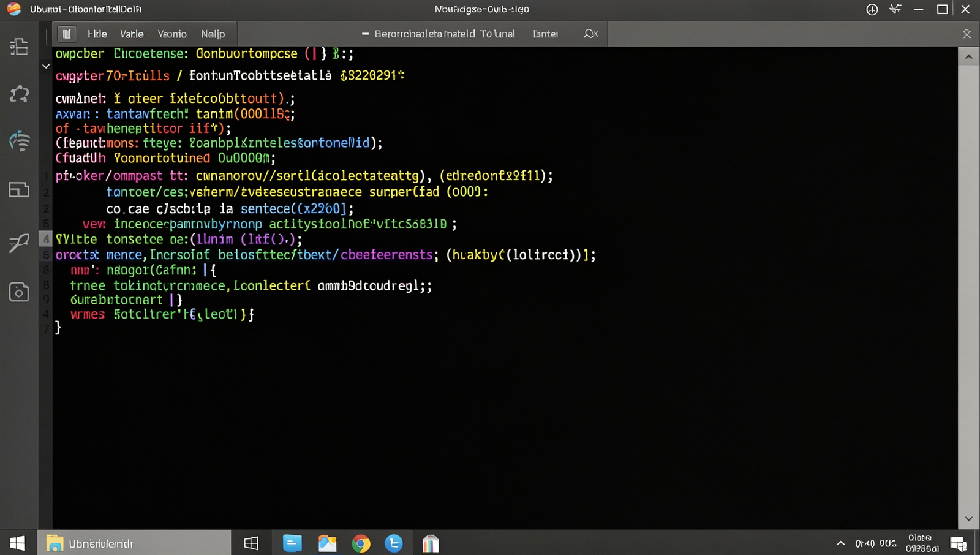Image resolution: width=980 pixels, height=555 pixels.
Task: Open the blue notes app on taskbar
Action: tap(292, 543)
